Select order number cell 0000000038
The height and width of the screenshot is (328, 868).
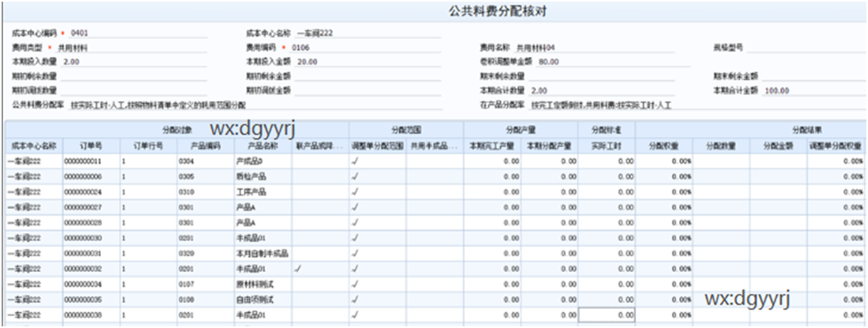(91, 315)
